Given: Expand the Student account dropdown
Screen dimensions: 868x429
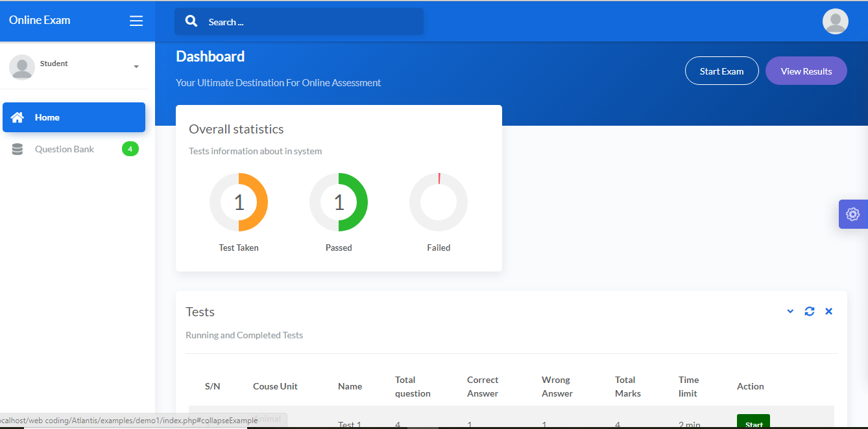Looking at the screenshot, I should [136, 67].
